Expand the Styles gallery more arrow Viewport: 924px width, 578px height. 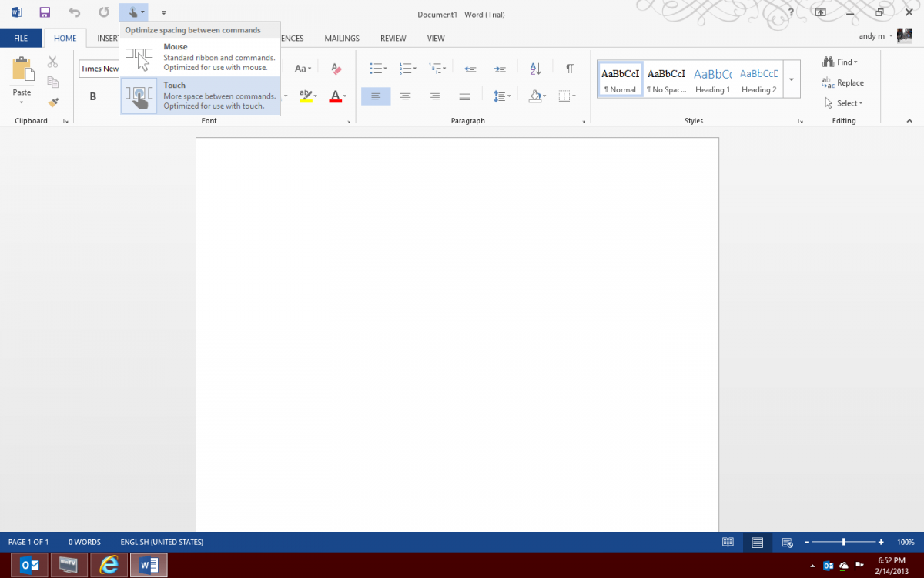pyautogui.click(x=791, y=80)
